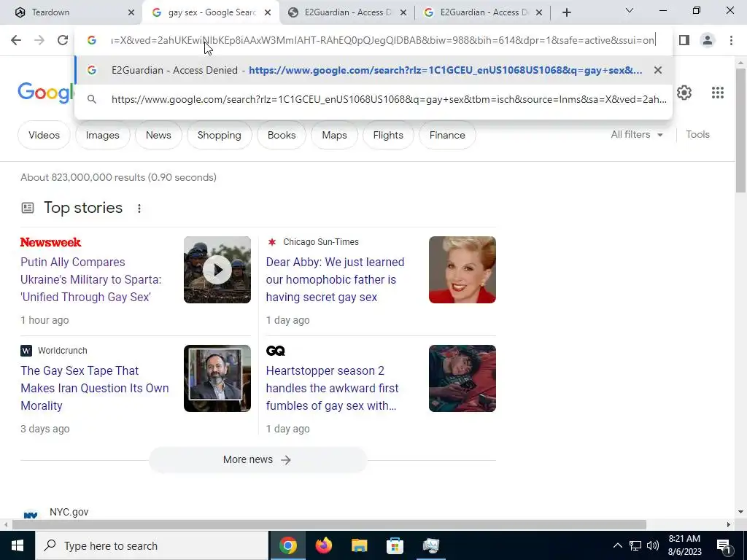This screenshot has height=560, width=747.
Task: Remove the E2Guardian autocomplete suggestion
Action: coord(658,70)
